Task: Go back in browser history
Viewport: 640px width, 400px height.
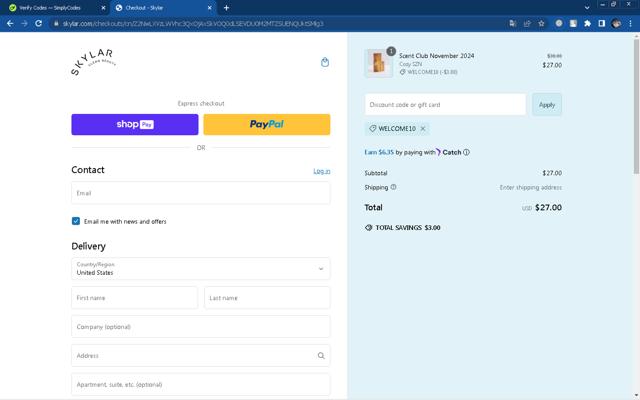Action: coord(10,23)
